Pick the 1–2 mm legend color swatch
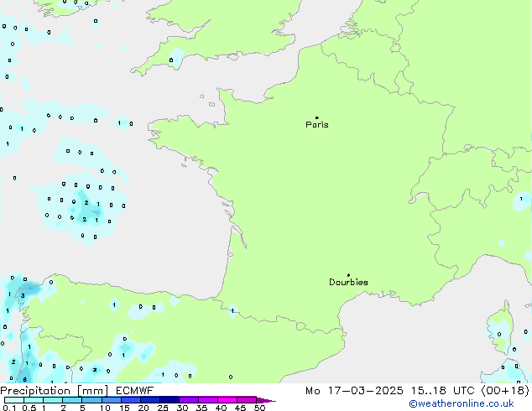 [53, 400]
